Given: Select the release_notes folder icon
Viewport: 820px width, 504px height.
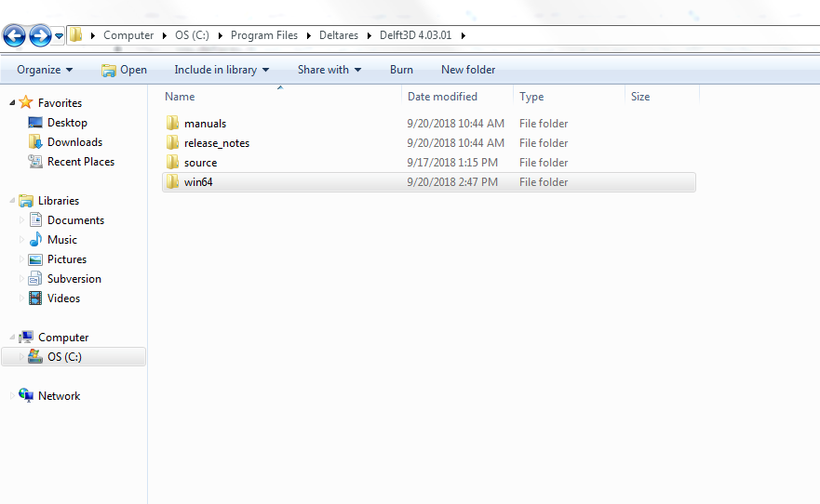Looking at the screenshot, I should 172,143.
